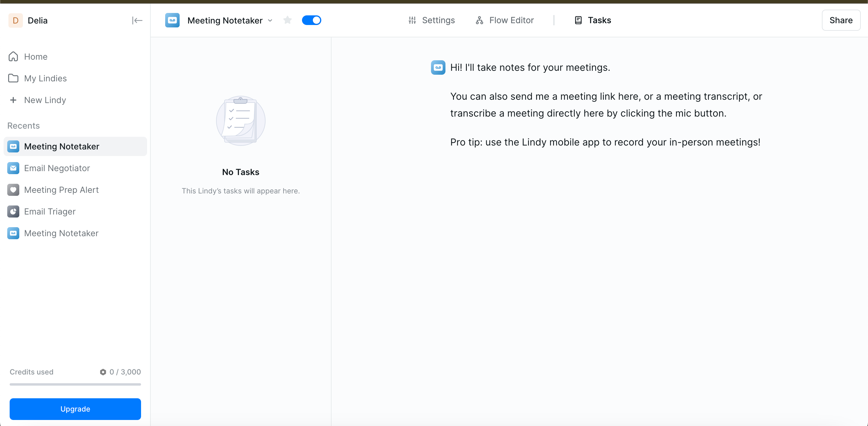Viewport: 868px width, 426px height.
Task: Click the Meeting Notetaker header app icon
Action: pyautogui.click(x=172, y=20)
